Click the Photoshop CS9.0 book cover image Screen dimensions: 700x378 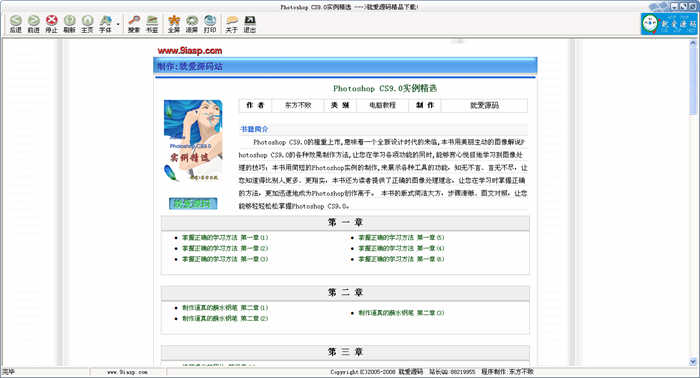coord(193,140)
